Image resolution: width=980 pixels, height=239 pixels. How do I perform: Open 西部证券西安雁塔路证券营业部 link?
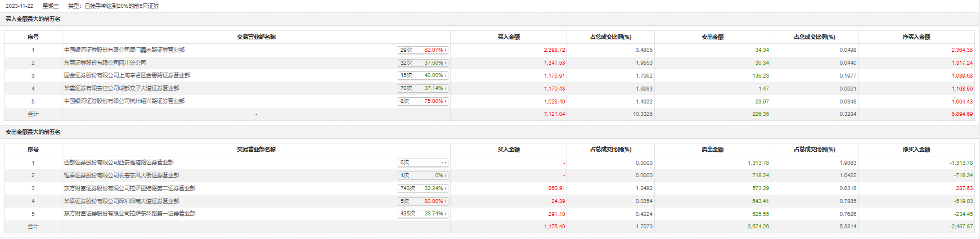118,163
